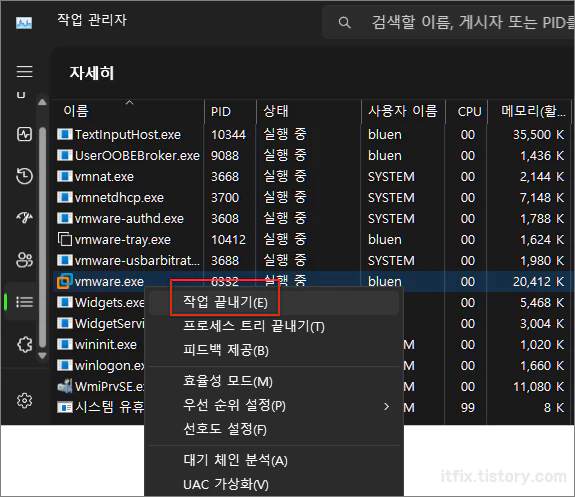Viewport: 575px width, 497px height.
Task: Click 실행 중 status in vmnetdhcp.exe row
Action: [285, 197]
